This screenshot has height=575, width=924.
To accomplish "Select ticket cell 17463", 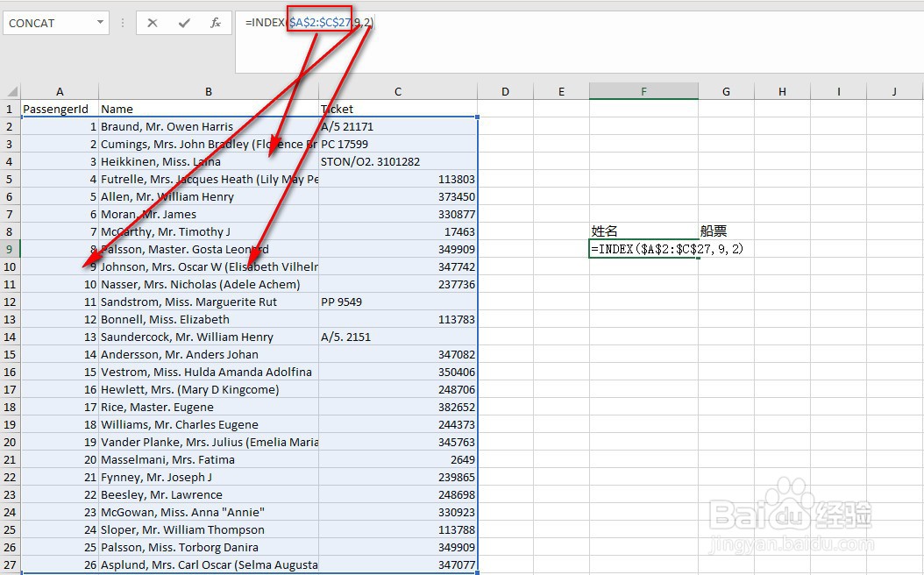I will 398,231.
